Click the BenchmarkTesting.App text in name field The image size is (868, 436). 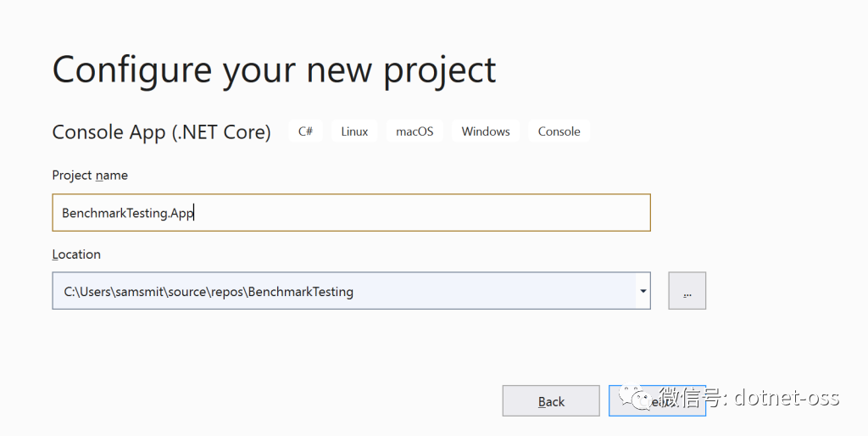click(x=127, y=213)
